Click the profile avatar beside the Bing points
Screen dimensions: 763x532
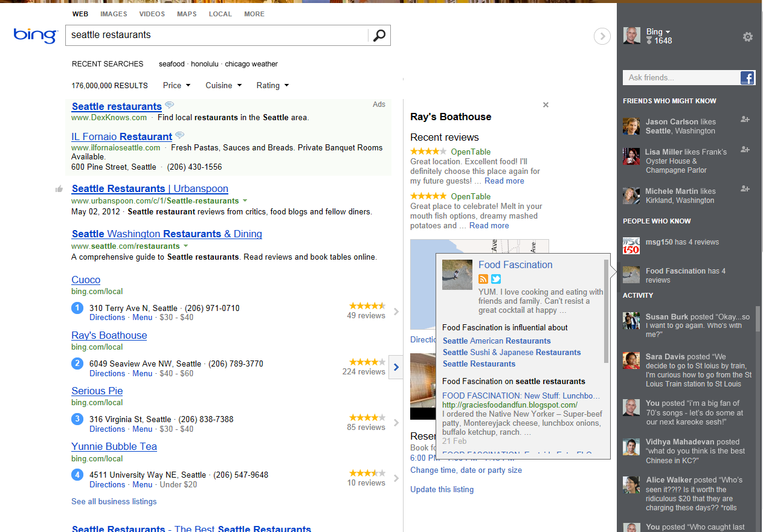coord(632,36)
